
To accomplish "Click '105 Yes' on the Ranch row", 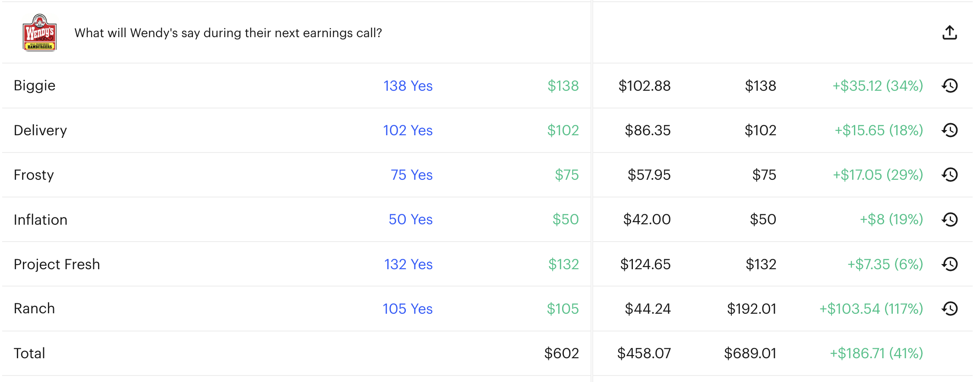I will point(408,309).
